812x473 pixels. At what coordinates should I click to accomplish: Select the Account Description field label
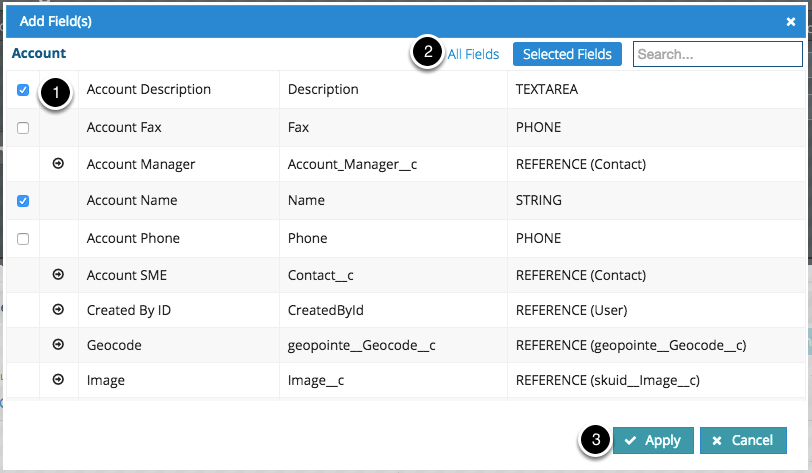(149, 89)
